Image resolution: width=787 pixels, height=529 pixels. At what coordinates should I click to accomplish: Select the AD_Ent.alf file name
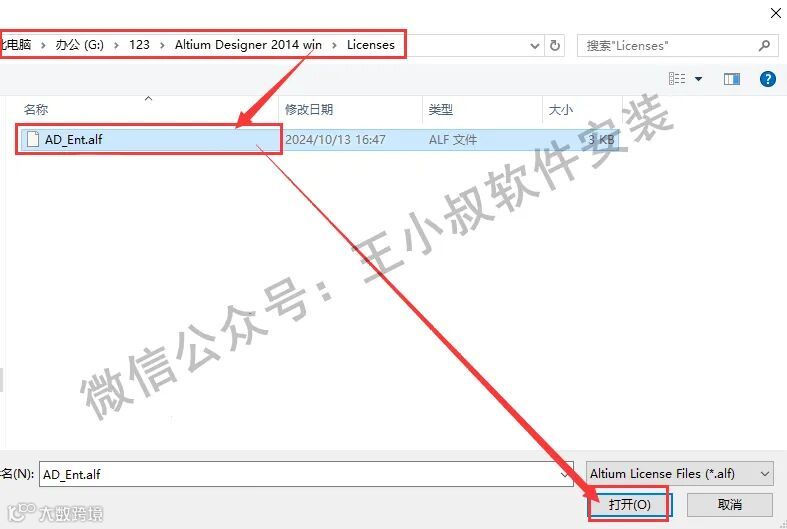coord(73,140)
